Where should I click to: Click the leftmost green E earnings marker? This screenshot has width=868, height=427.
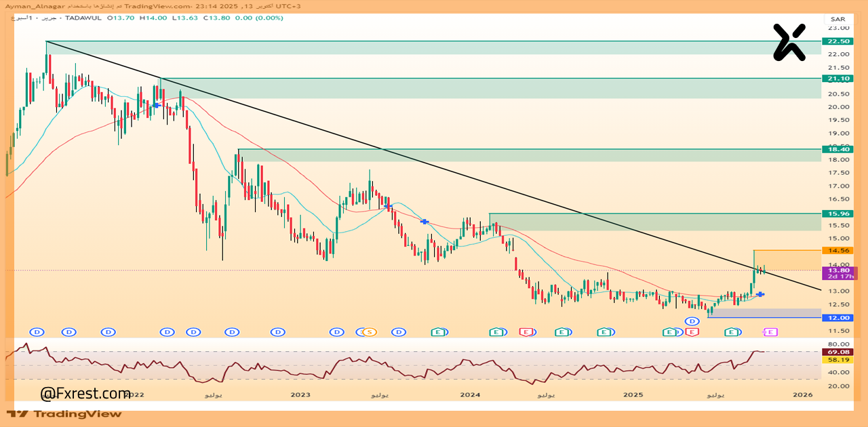pyautogui.click(x=439, y=331)
